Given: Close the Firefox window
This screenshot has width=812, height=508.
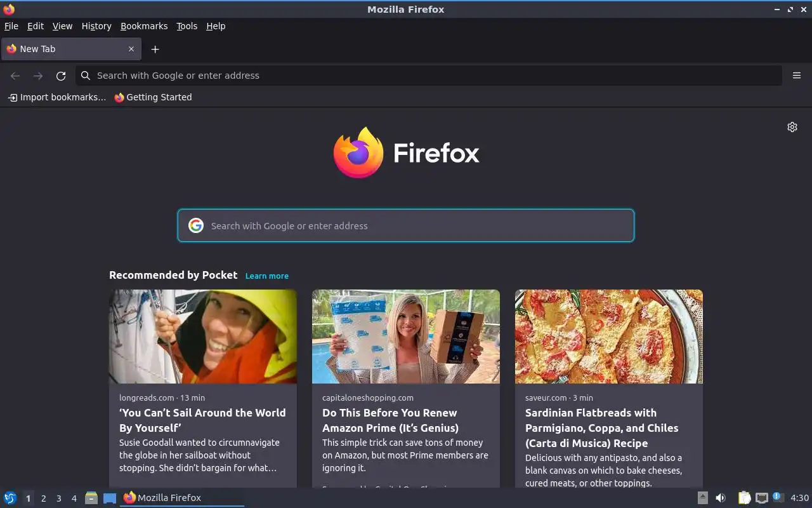Looking at the screenshot, I should pyautogui.click(x=803, y=10).
